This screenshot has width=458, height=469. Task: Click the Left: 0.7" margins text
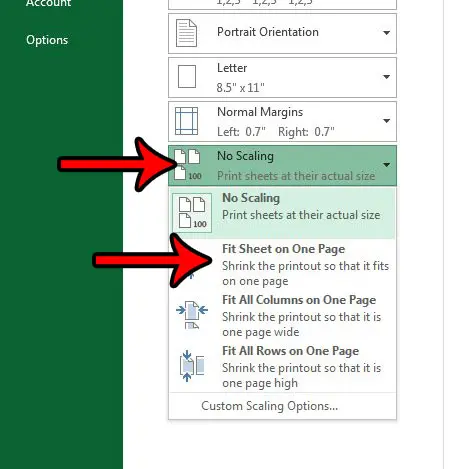[x=241, y=132]
